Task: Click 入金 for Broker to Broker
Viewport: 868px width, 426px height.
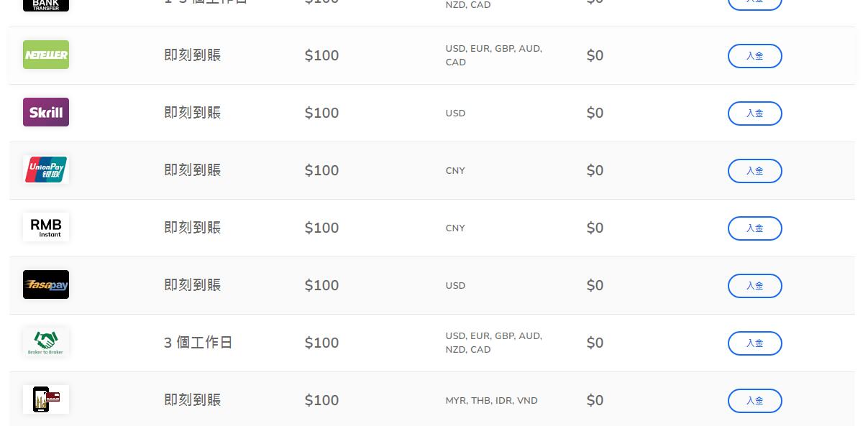Action: click(754, 343)
